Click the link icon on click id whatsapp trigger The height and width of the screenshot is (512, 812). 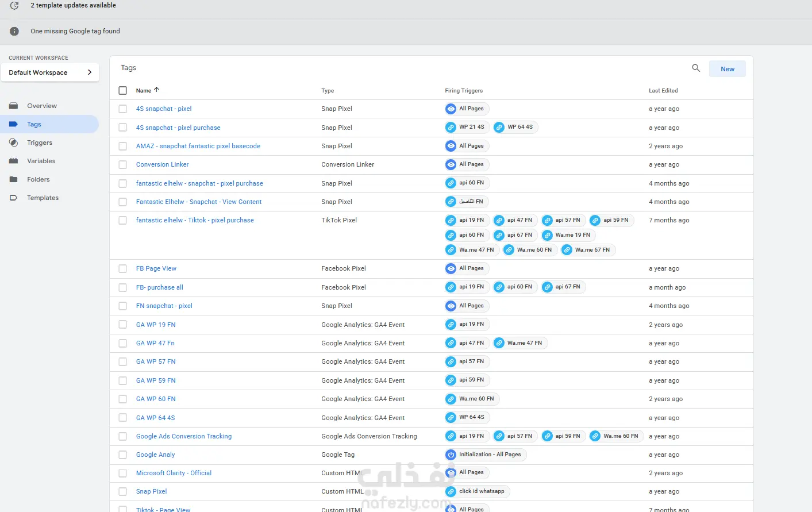[x=451, y=492]
